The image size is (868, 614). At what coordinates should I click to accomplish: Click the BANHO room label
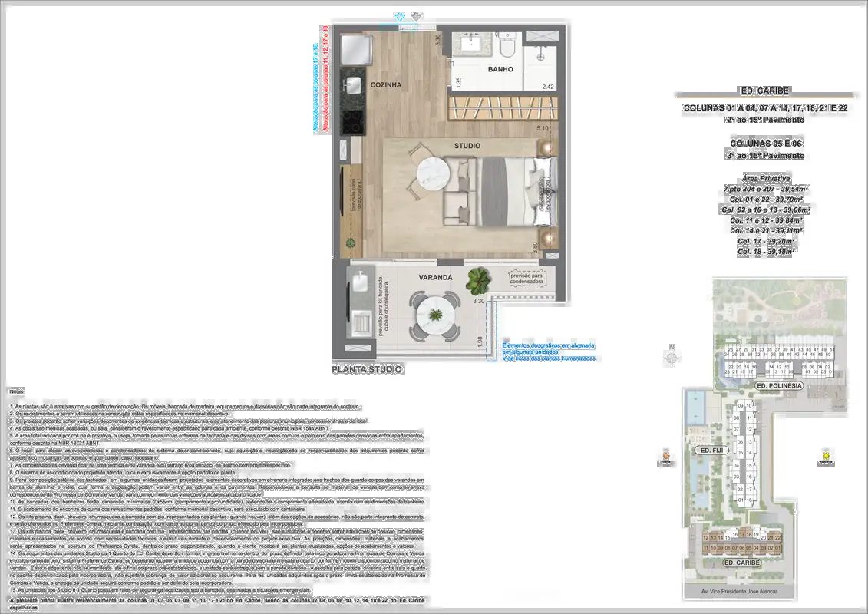[500, 69]
